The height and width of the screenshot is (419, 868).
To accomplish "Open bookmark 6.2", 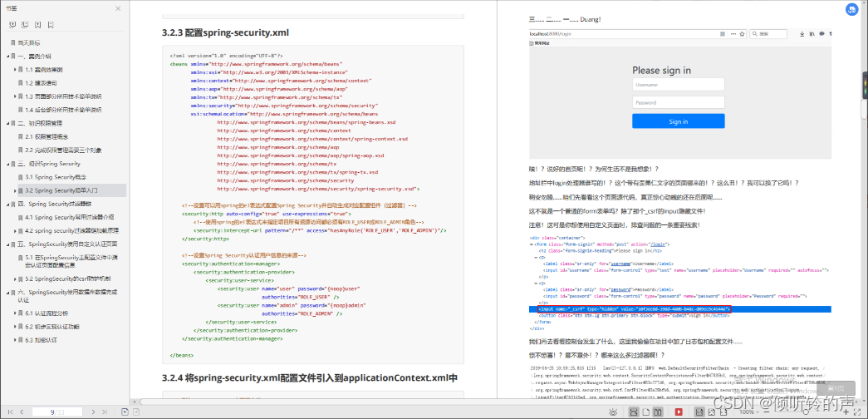I will [x=52, y=327].
